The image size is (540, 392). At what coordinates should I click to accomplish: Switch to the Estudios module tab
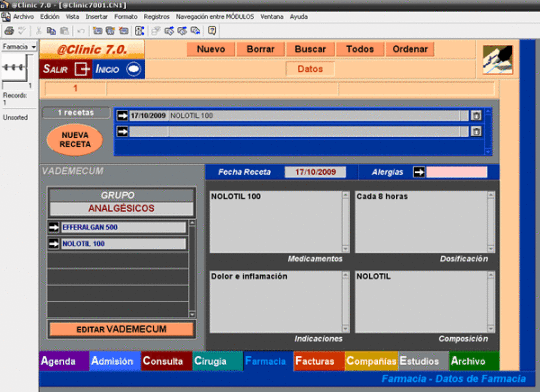pyautogui.click(x=423, y=361)
